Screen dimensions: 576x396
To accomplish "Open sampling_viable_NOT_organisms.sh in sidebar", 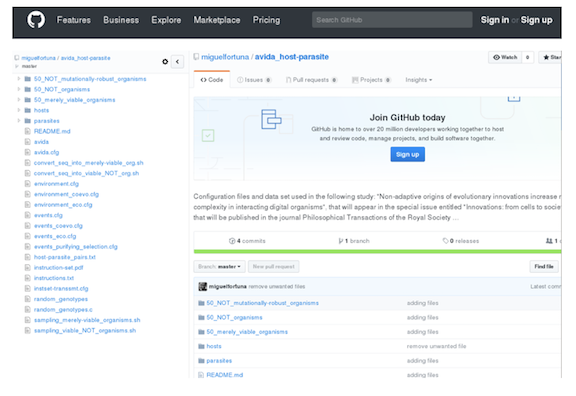I will pos(85,331).
